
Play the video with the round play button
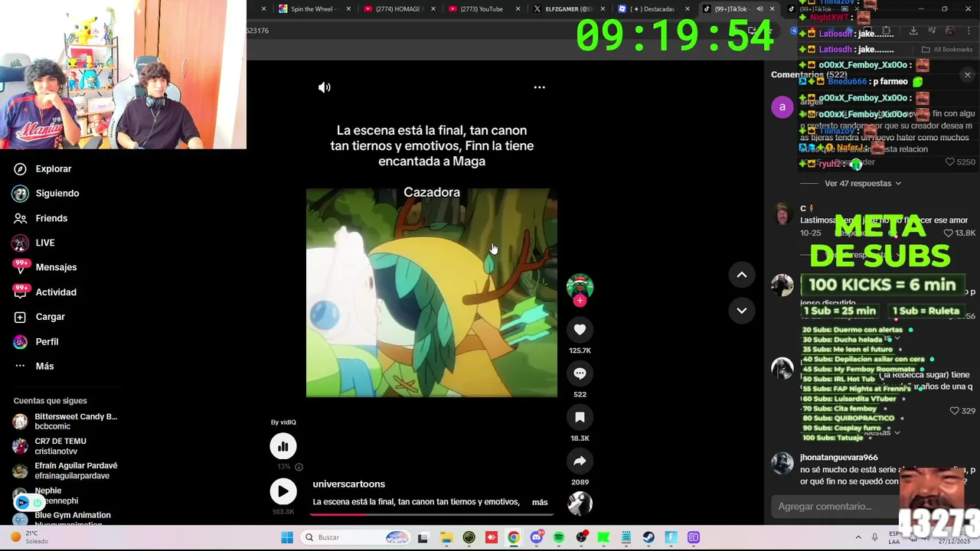click(x=283, y=491)
